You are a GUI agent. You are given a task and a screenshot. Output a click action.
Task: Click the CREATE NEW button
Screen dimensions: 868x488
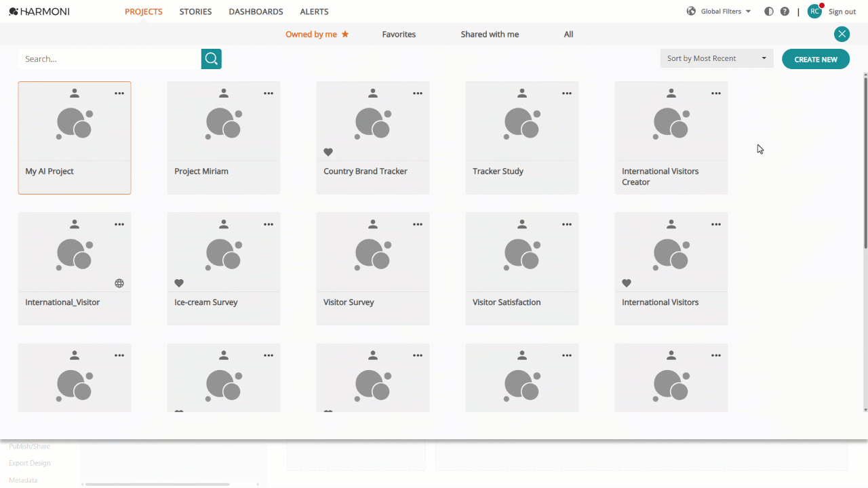pos(816,59)
